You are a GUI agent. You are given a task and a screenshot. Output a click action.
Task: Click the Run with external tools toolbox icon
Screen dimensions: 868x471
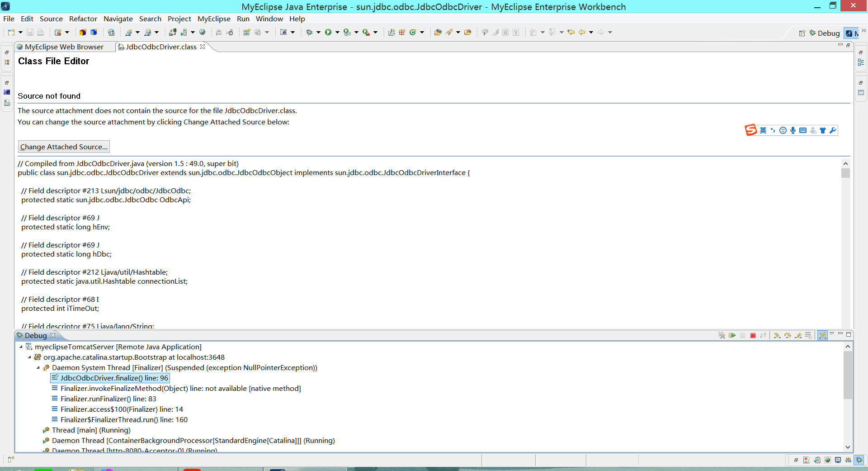366,32
